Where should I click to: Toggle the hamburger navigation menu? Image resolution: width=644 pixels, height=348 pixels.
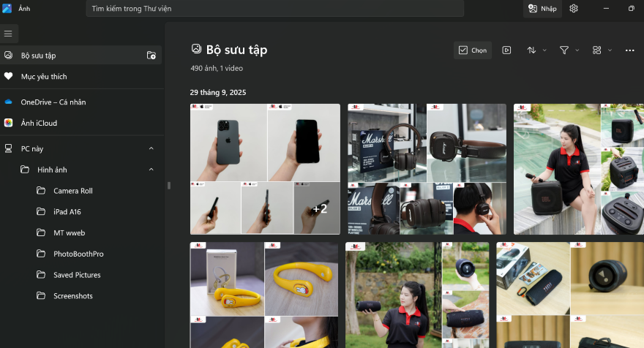(9, 34)
